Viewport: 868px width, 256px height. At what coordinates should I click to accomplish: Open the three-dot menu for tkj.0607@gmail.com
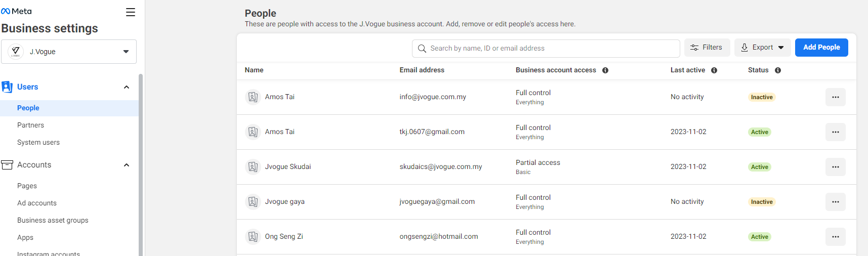tap(836, 132)
